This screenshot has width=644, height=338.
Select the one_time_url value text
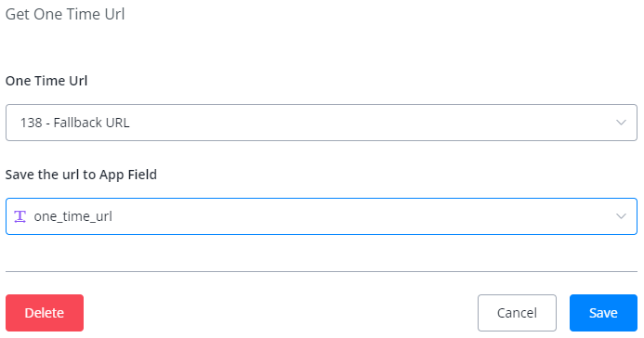(x=72, y=216)
